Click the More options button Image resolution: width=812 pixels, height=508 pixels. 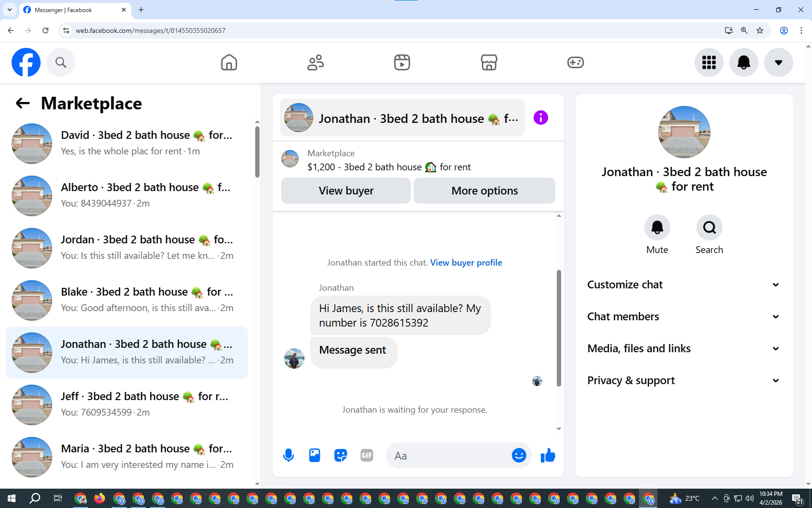tap(484, 191)
